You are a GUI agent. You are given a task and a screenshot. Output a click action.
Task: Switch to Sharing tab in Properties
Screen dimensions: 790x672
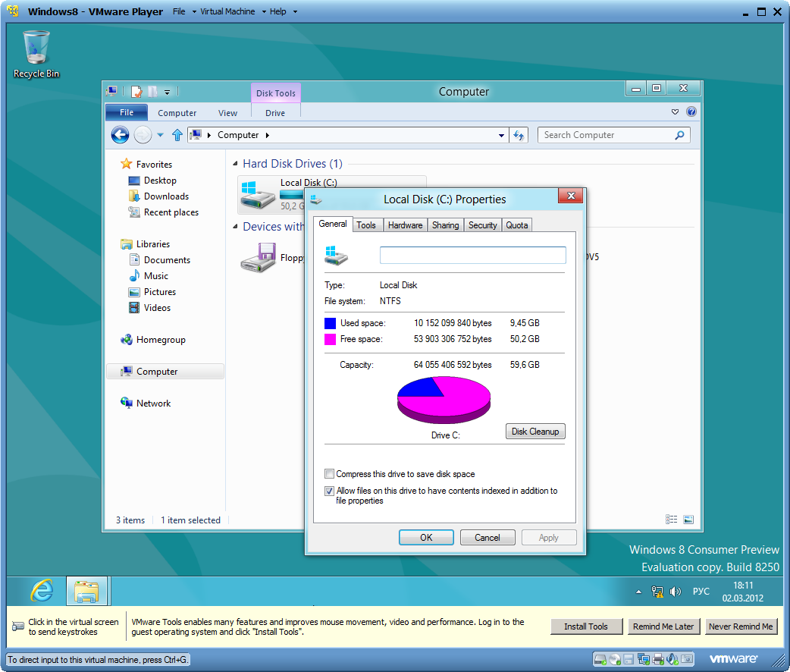[445, 225]
